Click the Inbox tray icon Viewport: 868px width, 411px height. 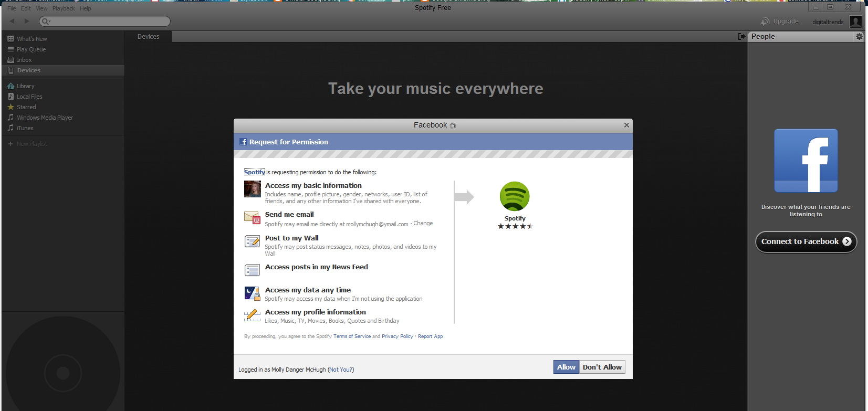(x=11, y=60)
